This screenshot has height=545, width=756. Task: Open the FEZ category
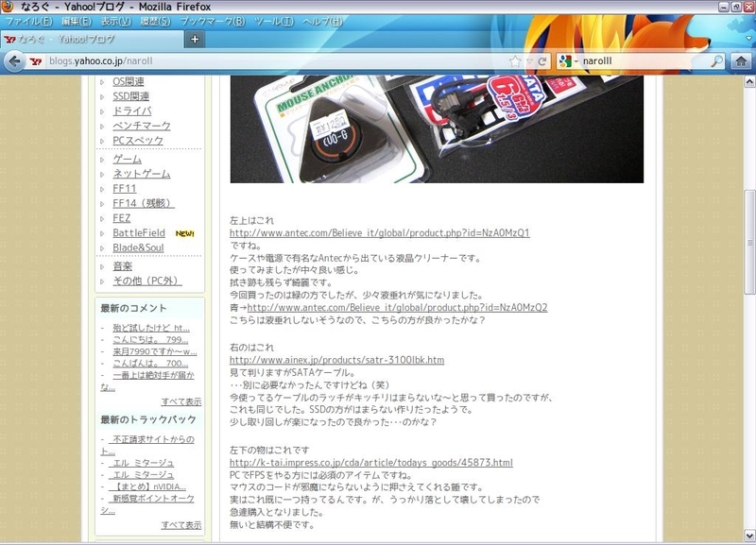coord(122,218)
